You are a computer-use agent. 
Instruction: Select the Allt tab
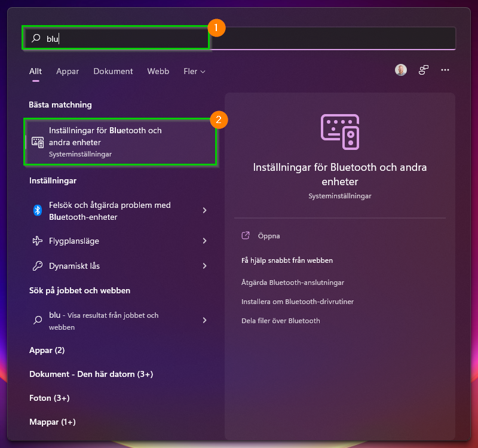coord(35,71)
